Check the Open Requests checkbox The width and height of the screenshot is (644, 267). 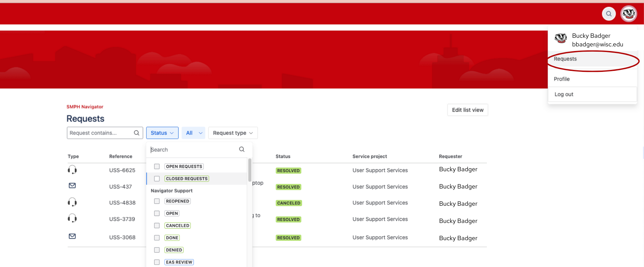click(x=157, y=166)
